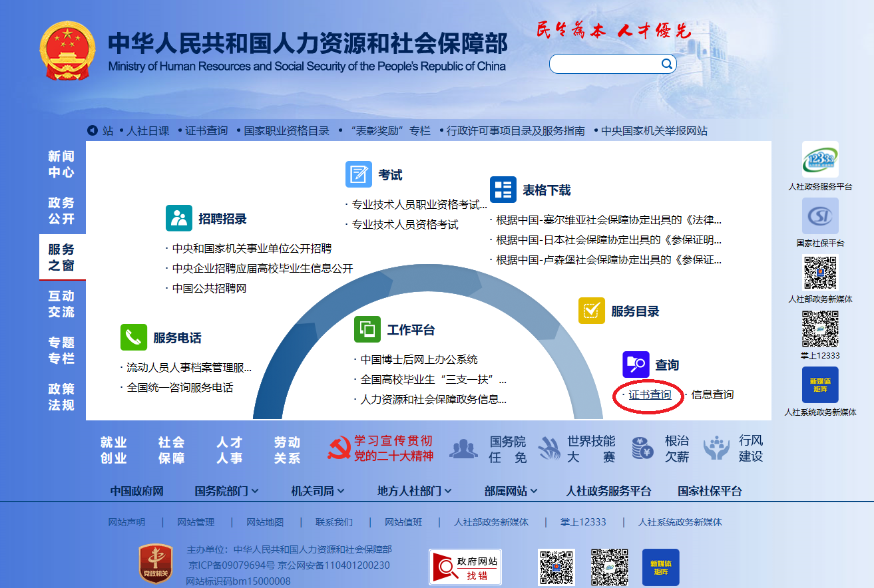The image size is (874, 588).
Task: Open 中国公共招聘网 link
Action: pos(209,289)
